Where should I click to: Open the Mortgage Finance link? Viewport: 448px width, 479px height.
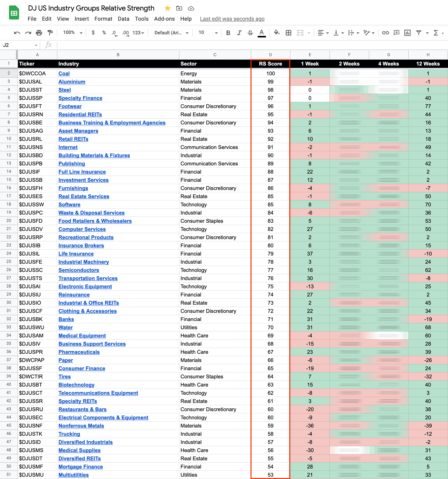click(81, 467)
